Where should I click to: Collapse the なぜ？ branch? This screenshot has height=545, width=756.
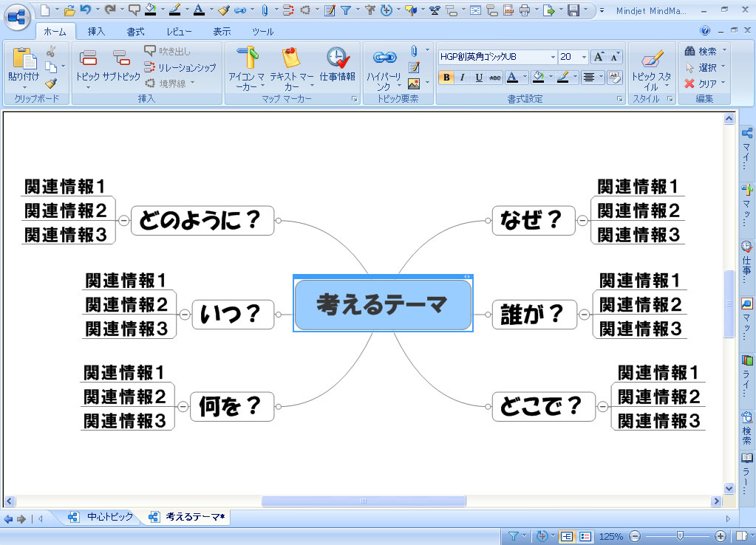coord(582,220)
